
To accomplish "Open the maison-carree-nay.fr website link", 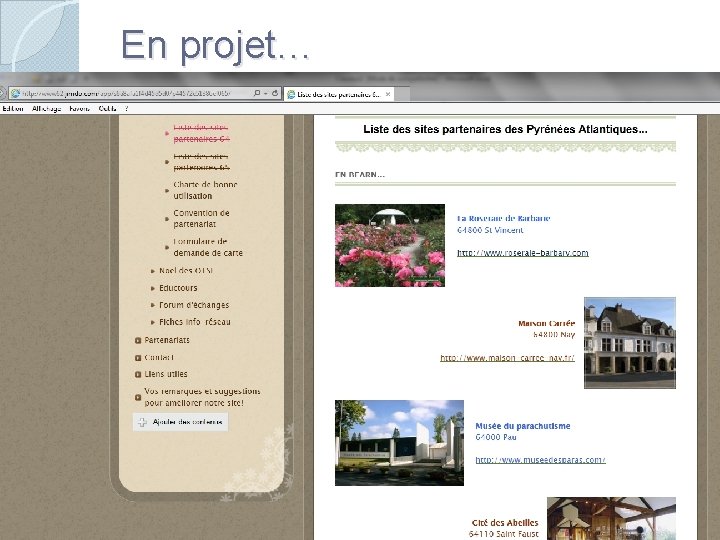I will click(x=507, y=358).
